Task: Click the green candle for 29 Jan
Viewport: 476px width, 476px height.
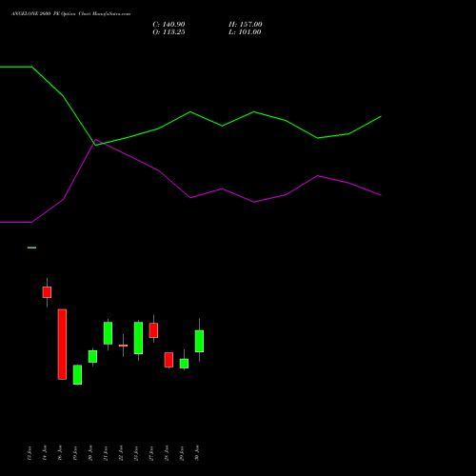Action: 184,364
